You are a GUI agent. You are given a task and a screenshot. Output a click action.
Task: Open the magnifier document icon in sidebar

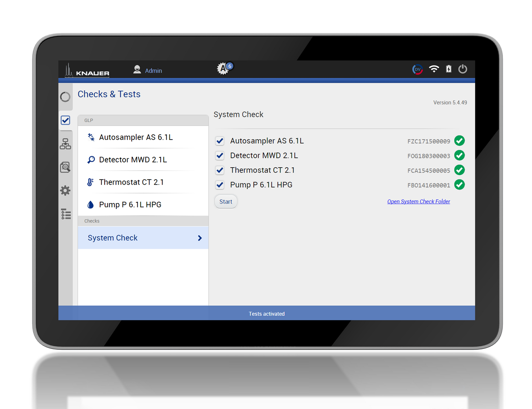coord(65,167)
